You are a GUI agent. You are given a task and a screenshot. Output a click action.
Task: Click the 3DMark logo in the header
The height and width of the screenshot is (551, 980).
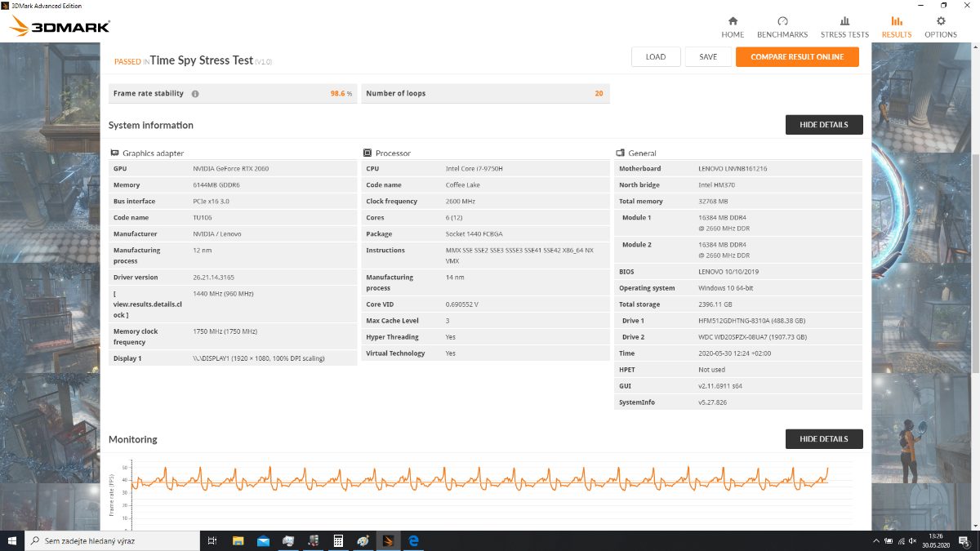tap(60, 27)
